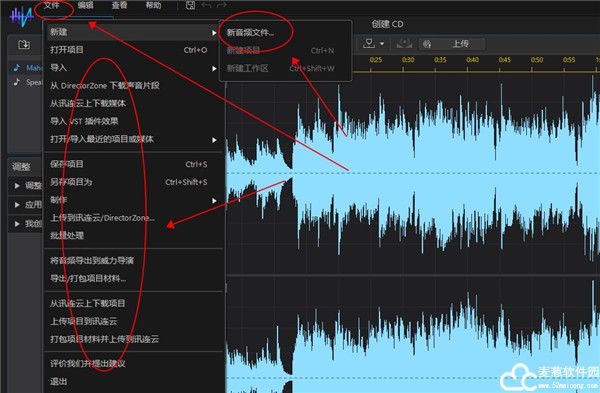600x393 pixels.
Task: Click the music note icon beside the Mah track
Action: pyautogui.click(x=16, y=68)
